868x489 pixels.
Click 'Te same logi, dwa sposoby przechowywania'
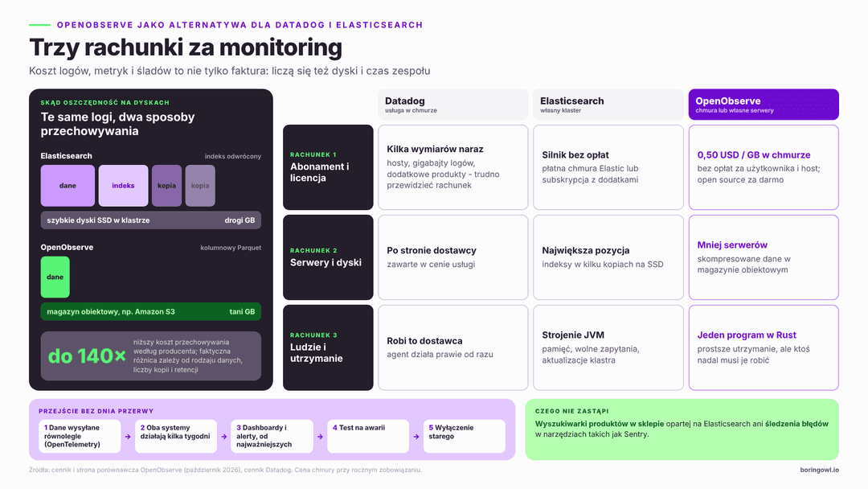click(x=117, y=124)
